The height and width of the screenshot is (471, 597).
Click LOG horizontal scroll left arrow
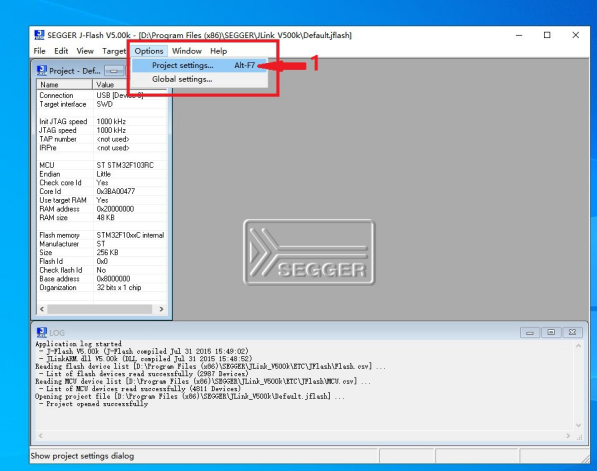40,436
